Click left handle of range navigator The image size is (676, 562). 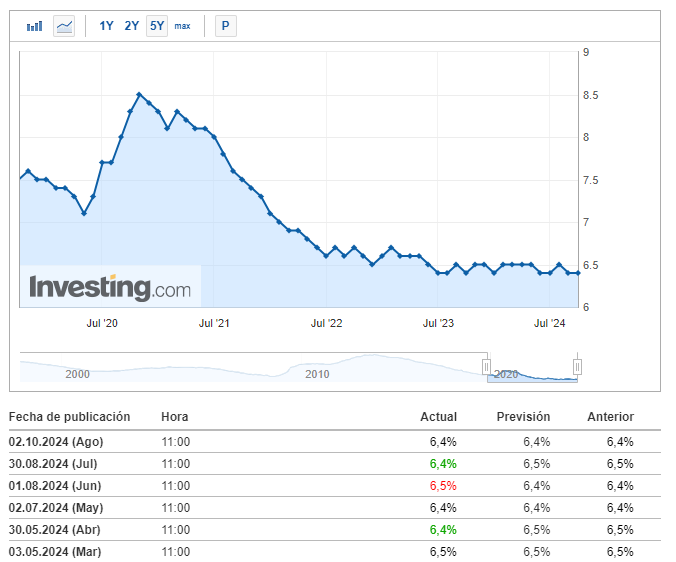(x=486, y=367)
